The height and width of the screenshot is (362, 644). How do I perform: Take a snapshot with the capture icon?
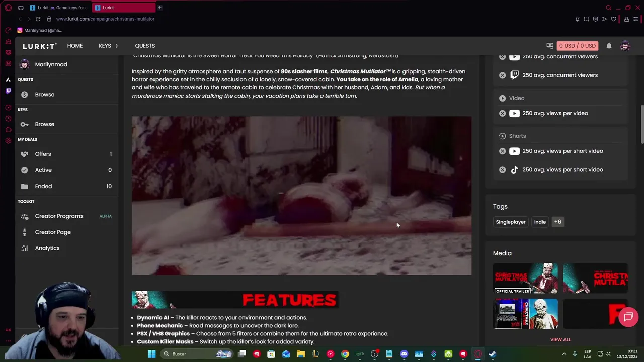point(586,19)
